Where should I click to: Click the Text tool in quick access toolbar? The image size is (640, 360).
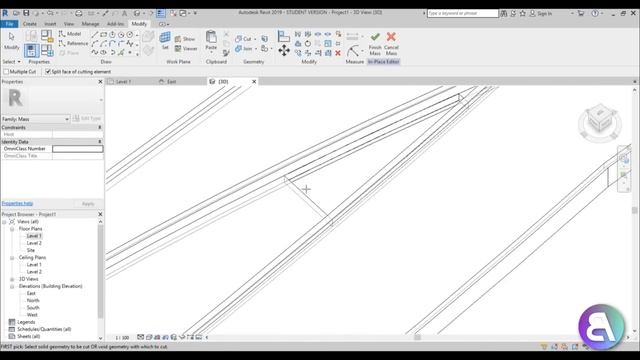pyautogui.click(x=124, y=13)
